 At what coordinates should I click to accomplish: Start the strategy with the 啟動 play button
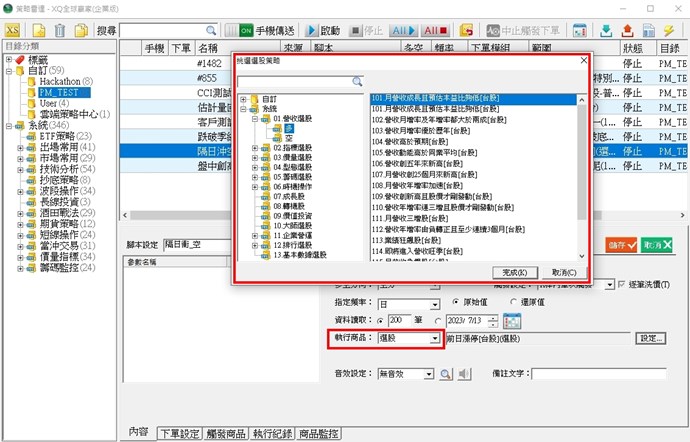323,30
